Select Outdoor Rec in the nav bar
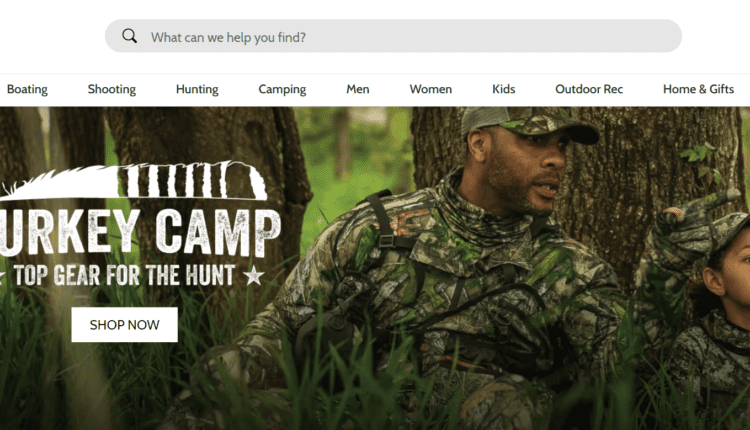The height and width of the screenshot is (430, 750). coord(589,89)
